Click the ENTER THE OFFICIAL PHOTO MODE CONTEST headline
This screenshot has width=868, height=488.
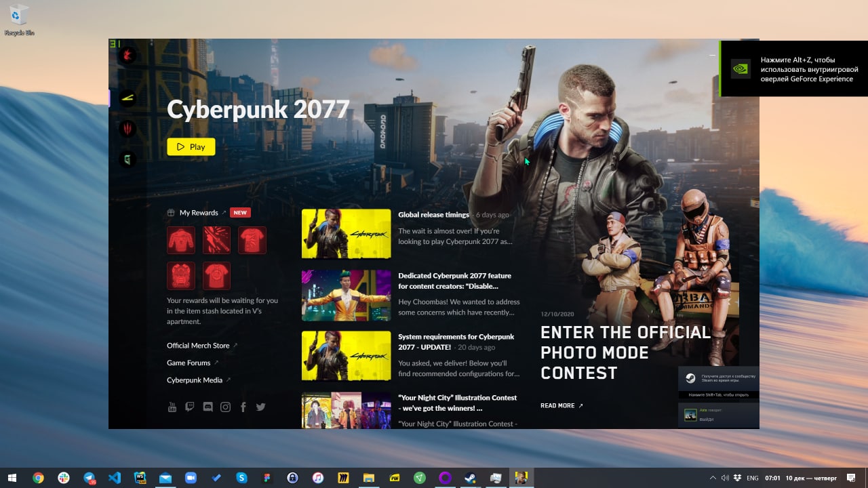coord(625,352)
